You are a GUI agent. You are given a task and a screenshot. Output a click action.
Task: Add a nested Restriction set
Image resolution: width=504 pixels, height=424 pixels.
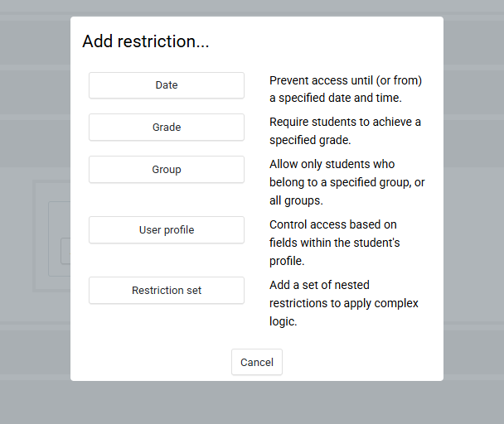(167, 291)
